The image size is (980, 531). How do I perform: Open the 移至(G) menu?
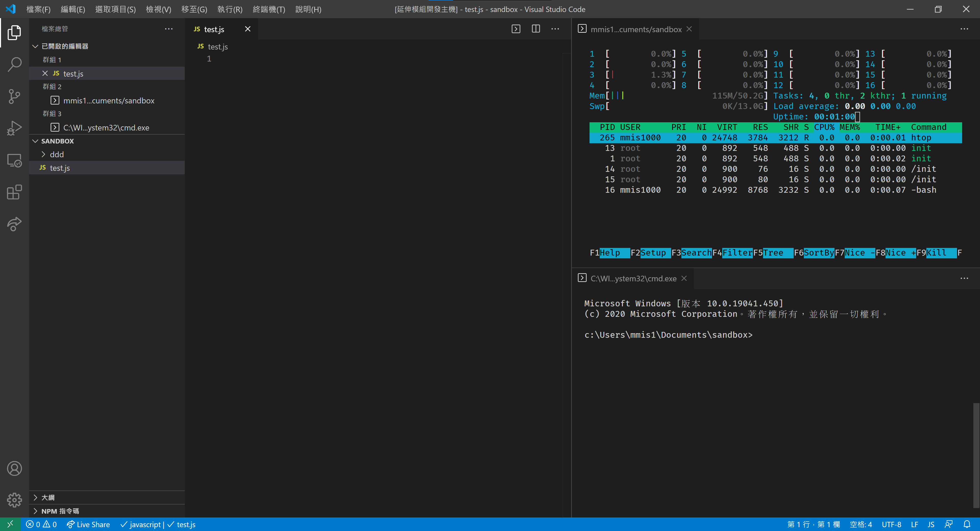click(194, 9)
